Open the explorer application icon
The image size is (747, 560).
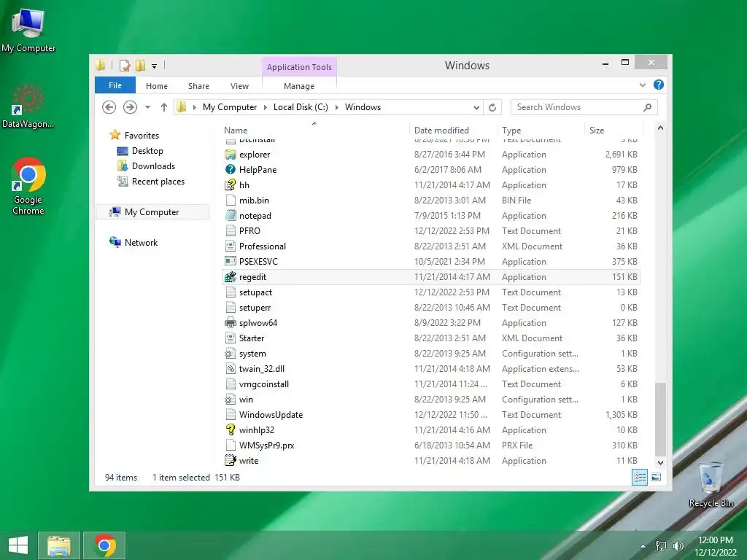click(x=231, y=155)
